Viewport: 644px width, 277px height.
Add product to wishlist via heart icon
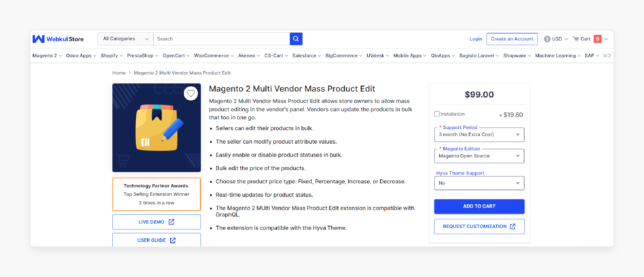tap(191, 93)
